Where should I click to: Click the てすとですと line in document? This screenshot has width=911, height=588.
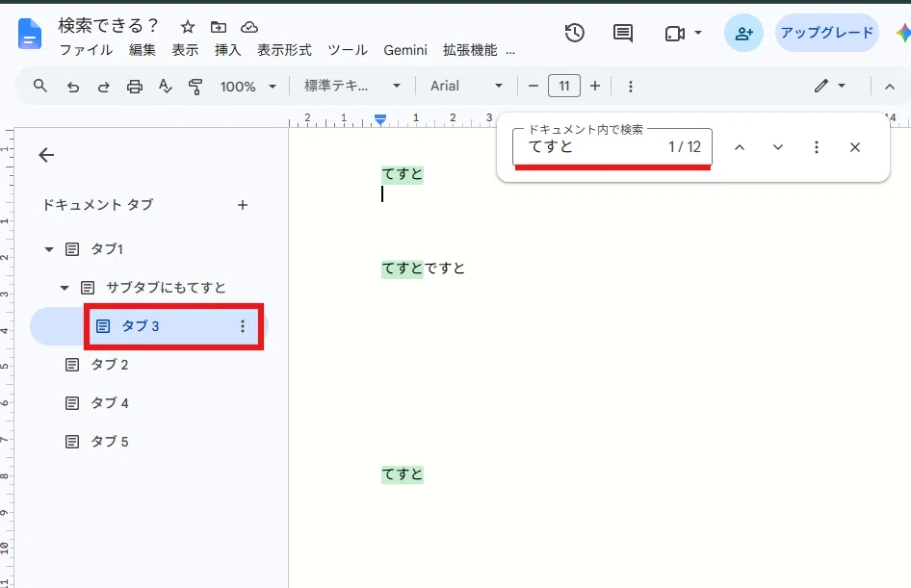(423, 268)
